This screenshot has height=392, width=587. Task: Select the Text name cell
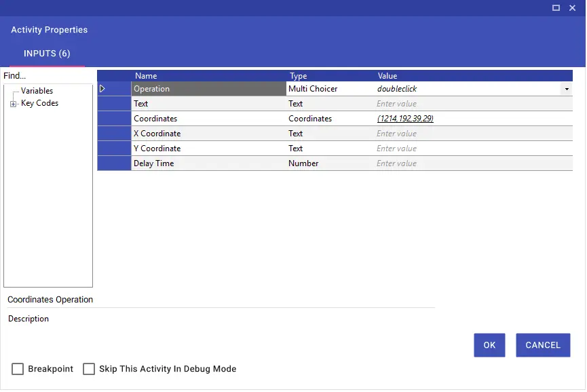208,104
